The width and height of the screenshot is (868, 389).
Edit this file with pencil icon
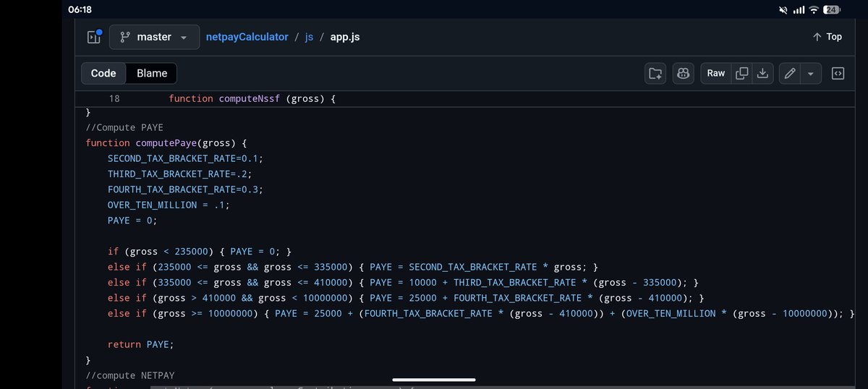point(790,73)
